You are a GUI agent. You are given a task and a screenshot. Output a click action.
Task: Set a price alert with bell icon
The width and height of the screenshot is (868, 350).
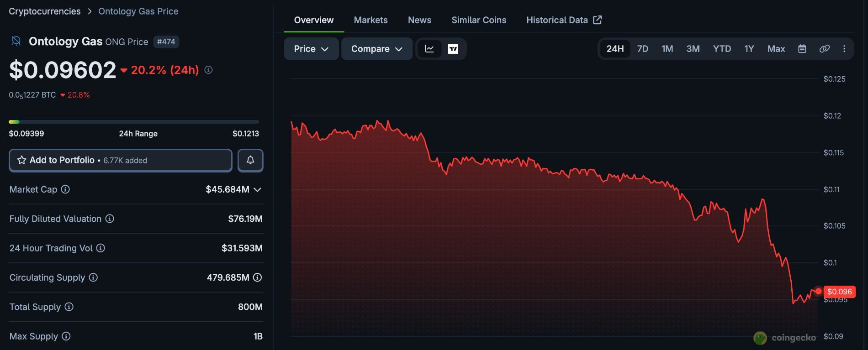click(x=250, y=160)
